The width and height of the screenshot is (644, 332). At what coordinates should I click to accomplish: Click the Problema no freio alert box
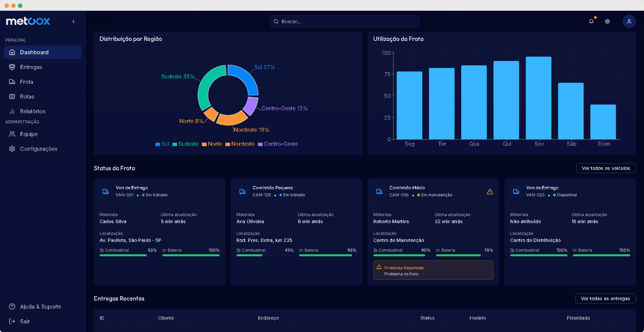(433, 270)
